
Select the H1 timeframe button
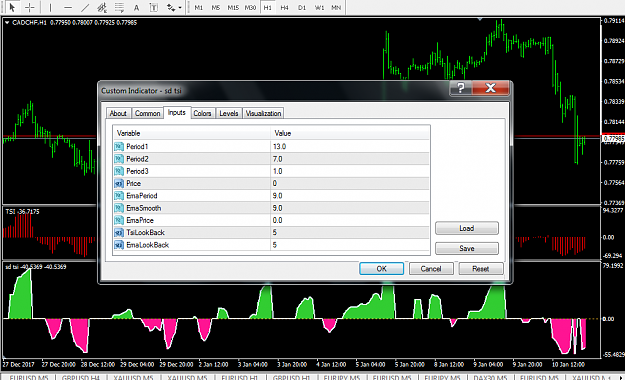[x=267, y=7]
